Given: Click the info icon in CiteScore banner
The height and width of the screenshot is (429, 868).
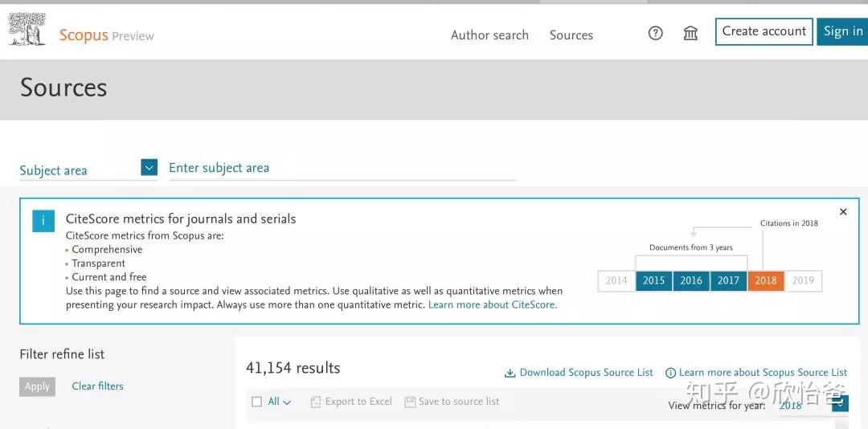Looking at the screenshot, I should pos(43,221).
